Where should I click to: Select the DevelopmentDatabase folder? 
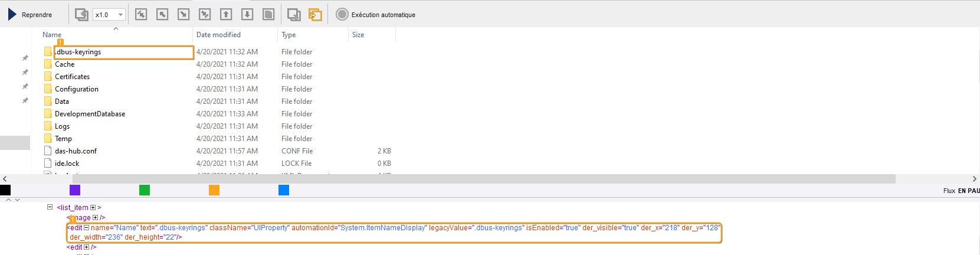(x=90, y=114)
